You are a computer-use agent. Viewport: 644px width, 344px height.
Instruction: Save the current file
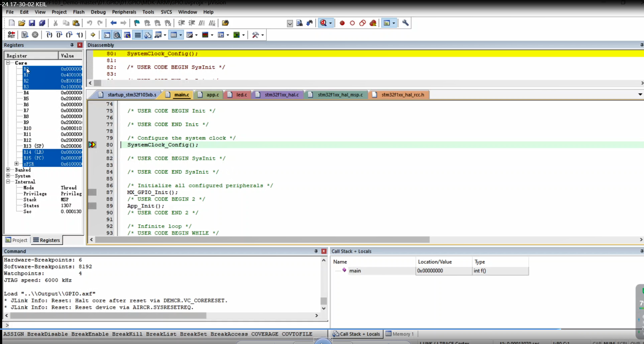(32, 23)
